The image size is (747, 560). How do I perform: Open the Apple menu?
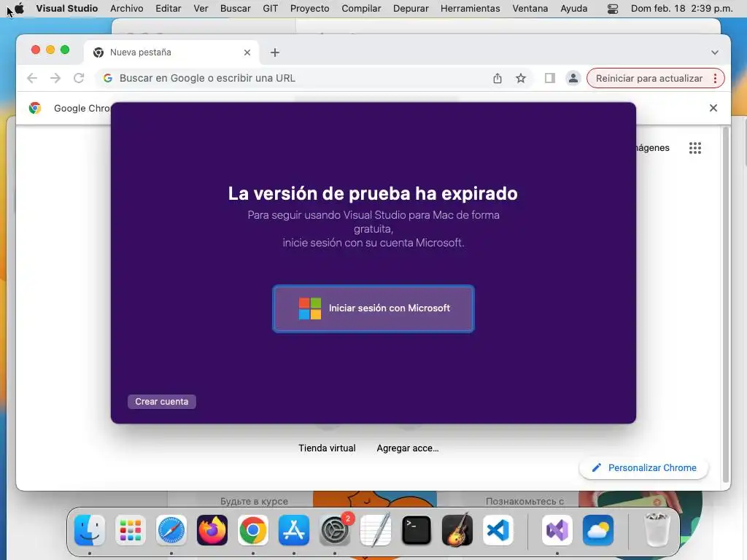pyautogui.click(x=20, y=9)
